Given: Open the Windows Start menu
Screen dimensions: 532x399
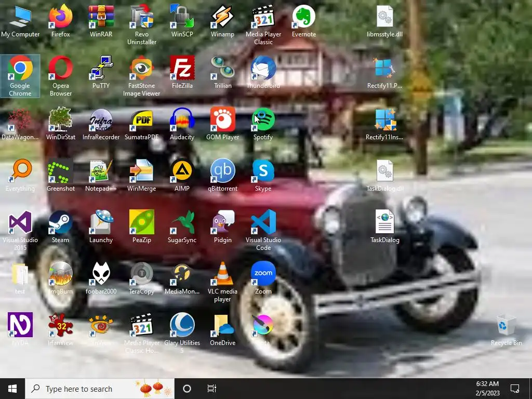Looking at the screenshot, I should tap(12, 389).
